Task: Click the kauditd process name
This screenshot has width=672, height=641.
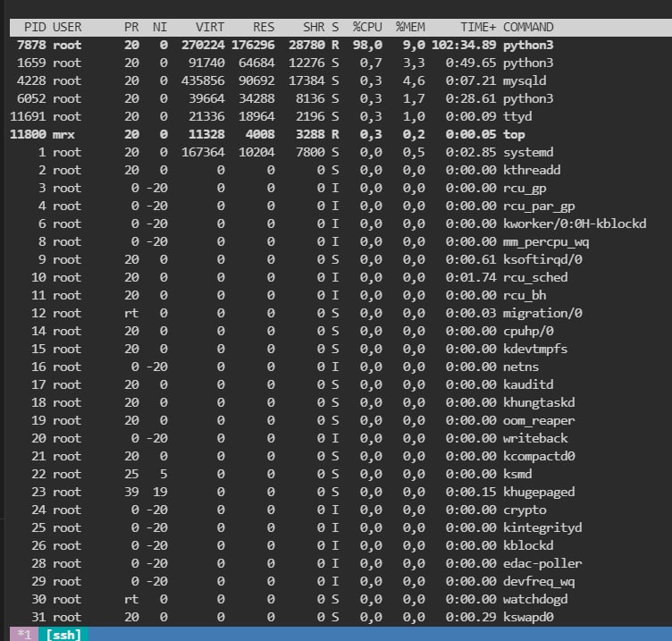Action: pos(528,384)
